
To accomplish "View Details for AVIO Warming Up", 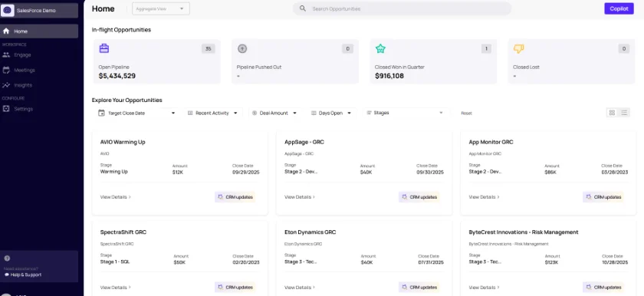I will [116, 197].
